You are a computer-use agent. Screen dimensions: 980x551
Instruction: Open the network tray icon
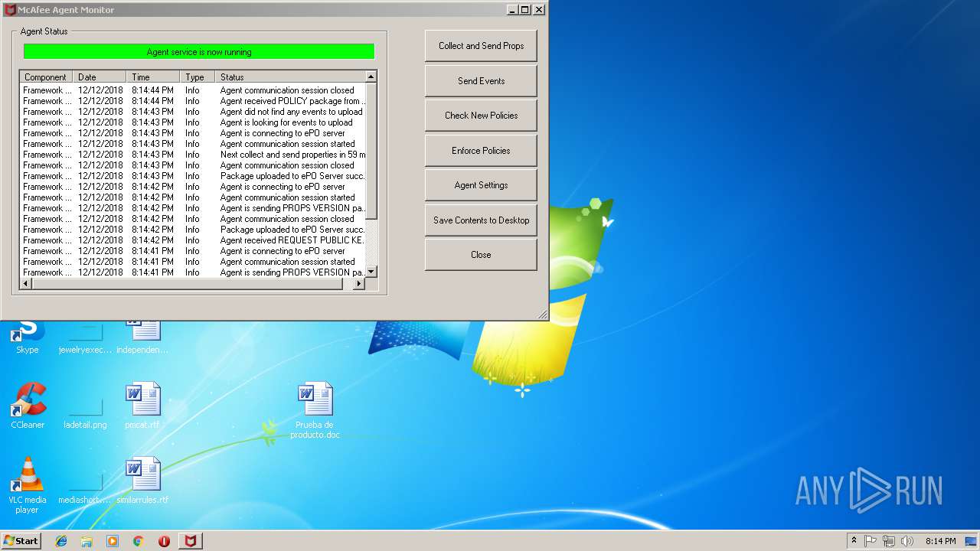(x=889, y=541)
